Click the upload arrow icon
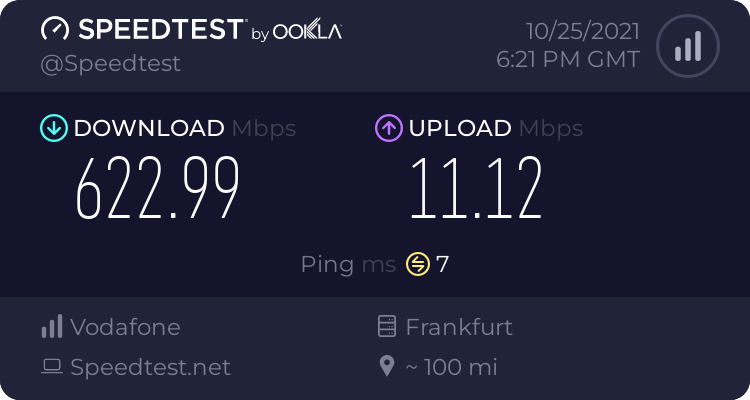The image size is (750, 400). pos(388,128)
